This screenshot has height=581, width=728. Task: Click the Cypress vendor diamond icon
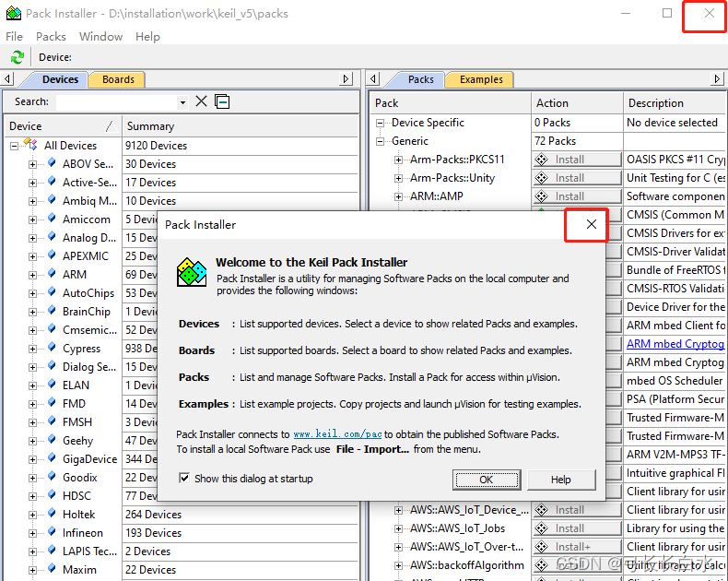pos(52,348)
